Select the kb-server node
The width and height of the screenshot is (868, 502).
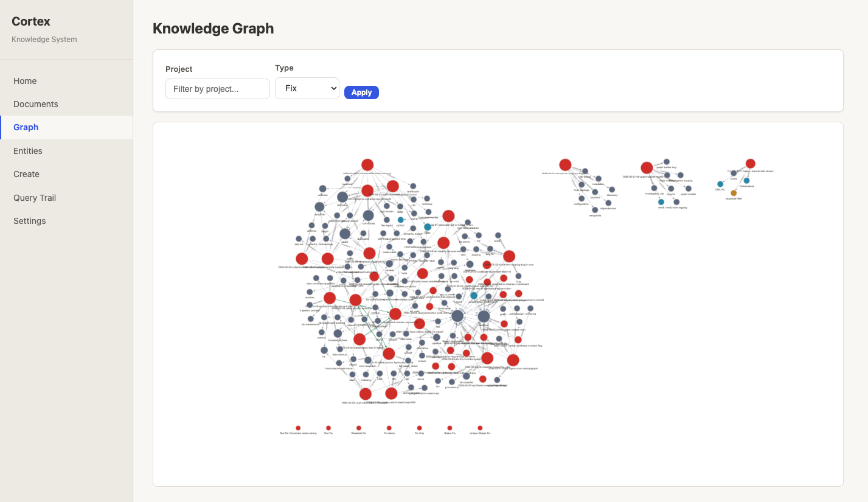point(464,237)
